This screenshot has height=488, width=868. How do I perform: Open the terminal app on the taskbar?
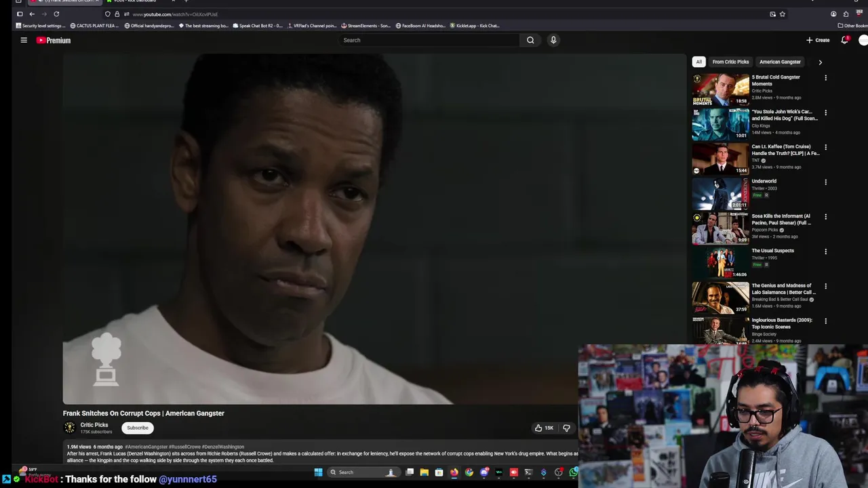[529, 472]
